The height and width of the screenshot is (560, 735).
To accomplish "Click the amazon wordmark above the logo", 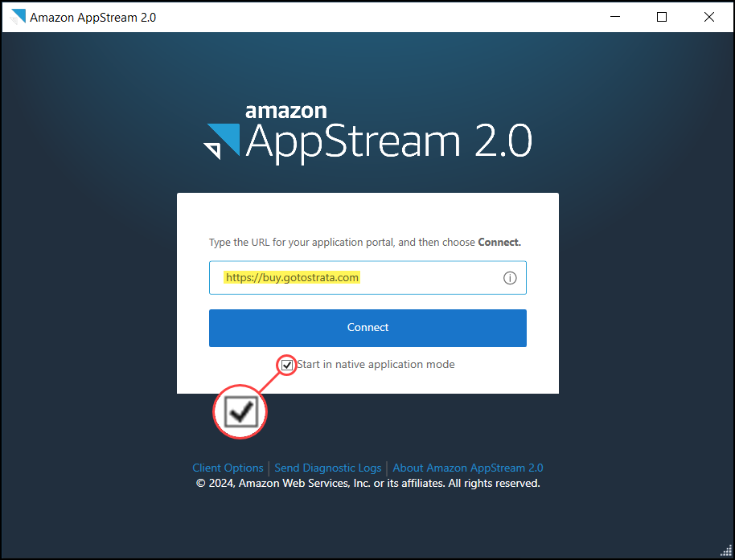I will [286, 111].
